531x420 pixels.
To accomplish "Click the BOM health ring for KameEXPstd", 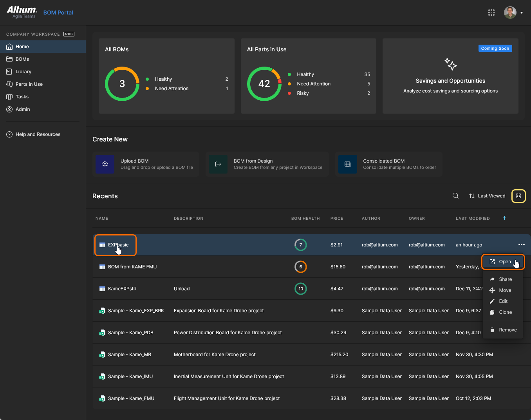I will tap(301, 289).
